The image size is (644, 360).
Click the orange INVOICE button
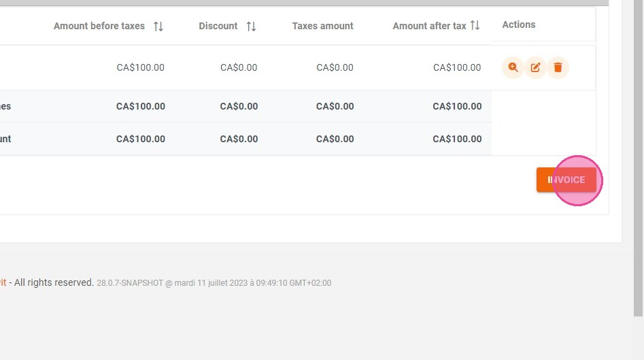pyautogui.click(x=566, y=180)
